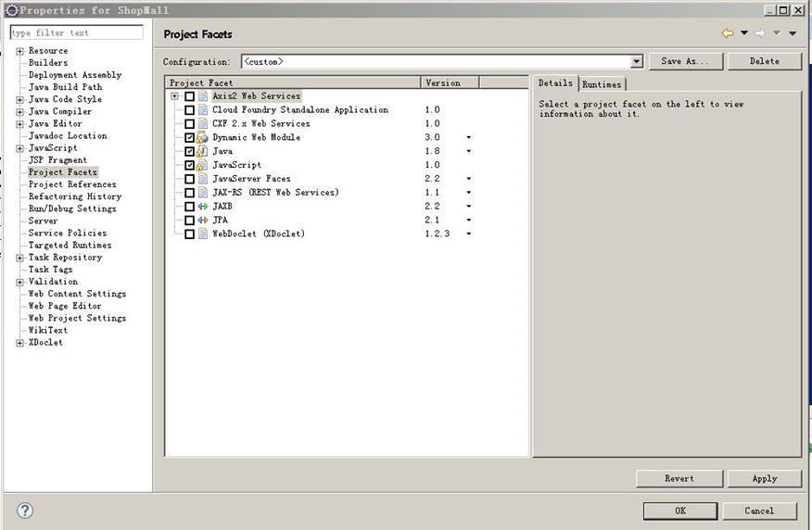This screenshot has width=812, height=530.
Task: Select Web Content Settings in tree
Action: click(x=77, y=294)
